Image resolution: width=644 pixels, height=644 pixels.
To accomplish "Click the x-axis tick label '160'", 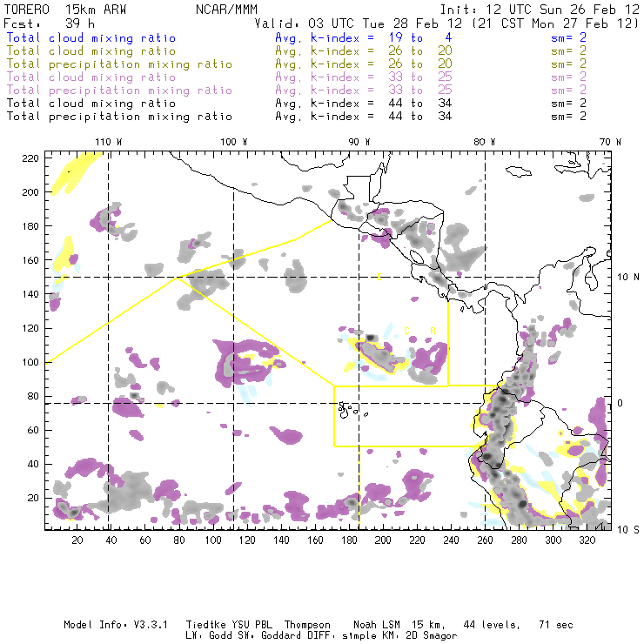I will pyautogui.click(x=315, y=540).
